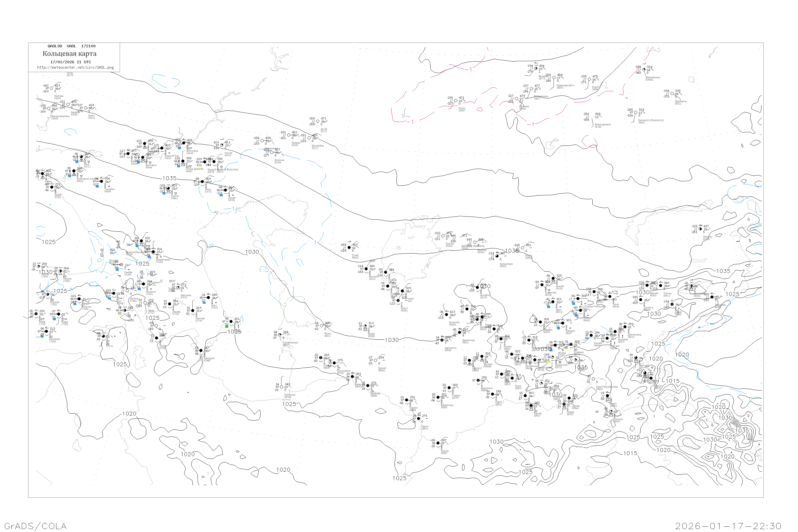
Task: Click the Щербакты station circle
Action: [x=672, y=94]
